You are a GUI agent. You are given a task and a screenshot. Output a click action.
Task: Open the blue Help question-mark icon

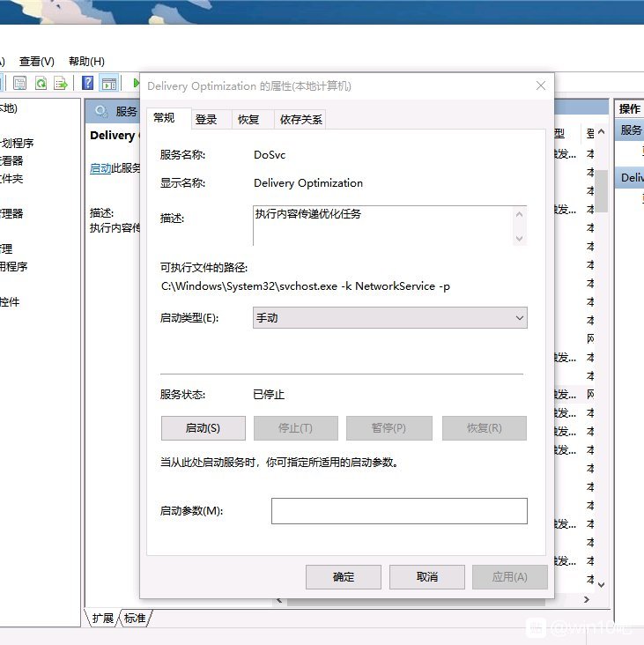pos(87,83)
